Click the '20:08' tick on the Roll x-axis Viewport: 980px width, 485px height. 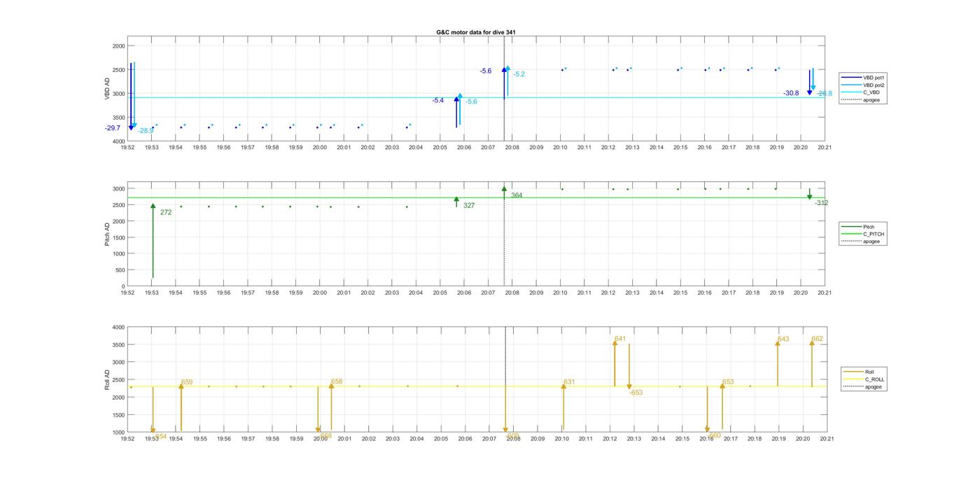click(513, 439)
